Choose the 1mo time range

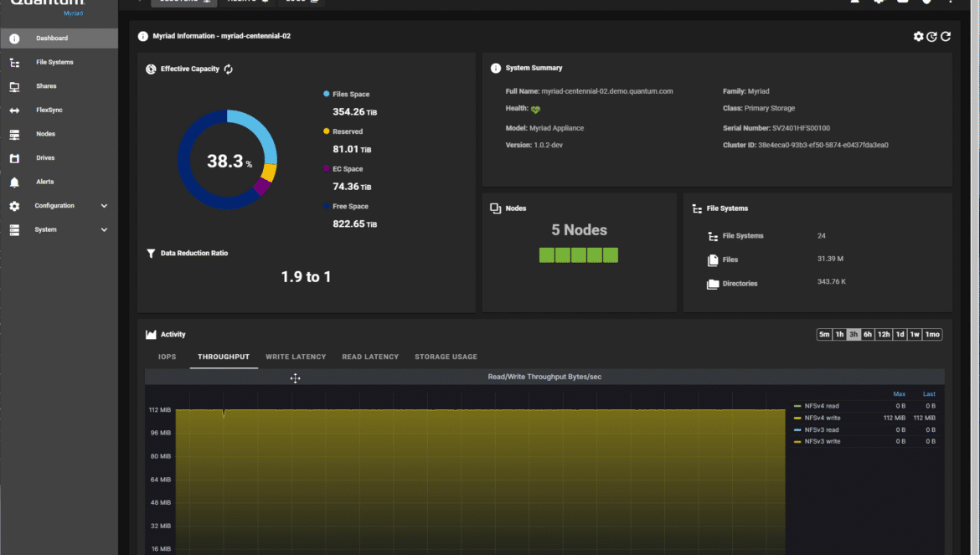tap(932, 335)
